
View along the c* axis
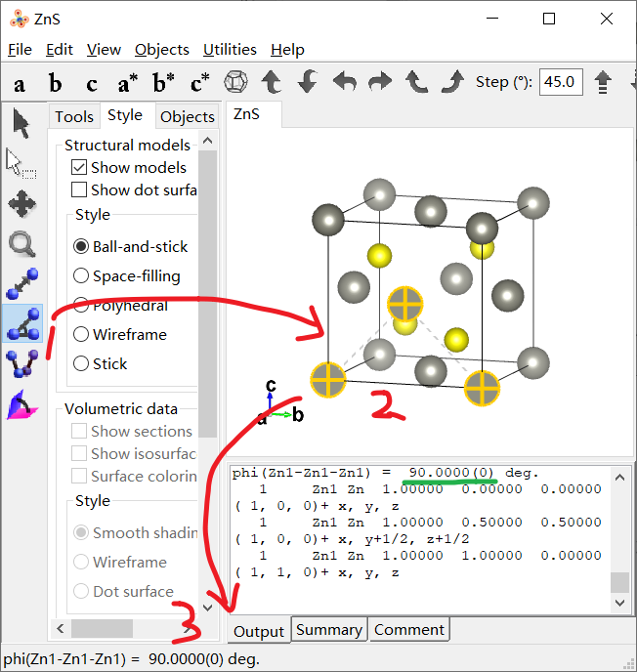click(199, 83)
